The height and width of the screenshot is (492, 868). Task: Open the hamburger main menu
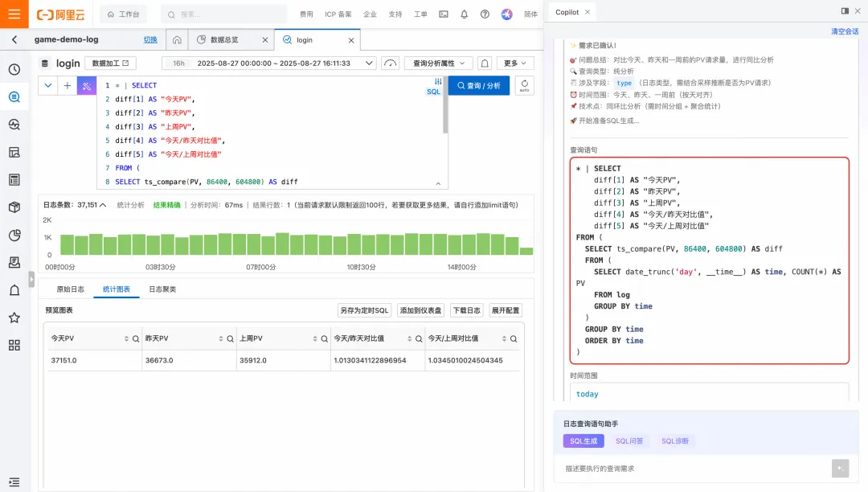pos(14,14)
